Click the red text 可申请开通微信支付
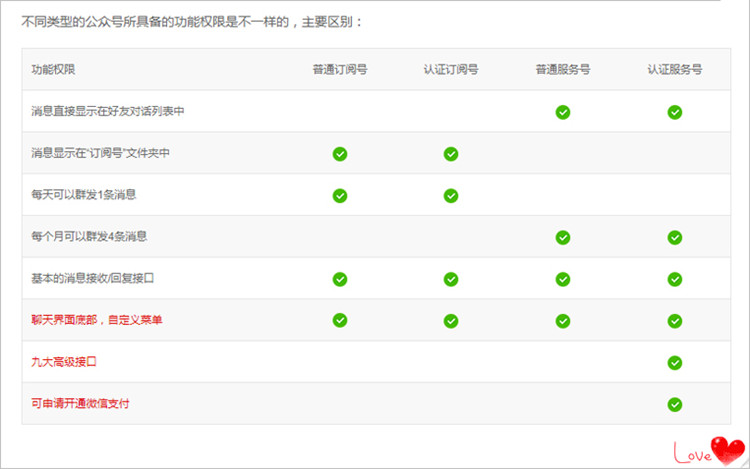The width and height of the screenshot is (750, 469). [80, 403]
